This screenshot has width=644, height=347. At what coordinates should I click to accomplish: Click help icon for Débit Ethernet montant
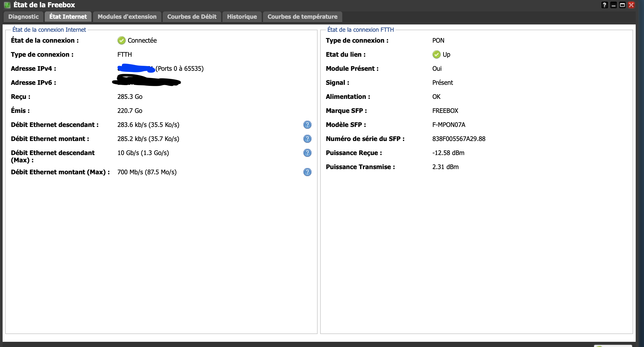click(307, 139)
